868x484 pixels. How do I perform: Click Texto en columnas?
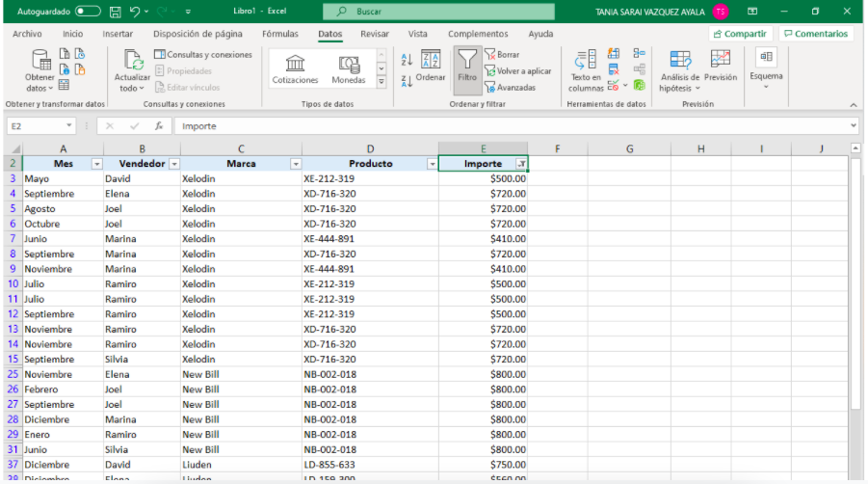[586, 71]
